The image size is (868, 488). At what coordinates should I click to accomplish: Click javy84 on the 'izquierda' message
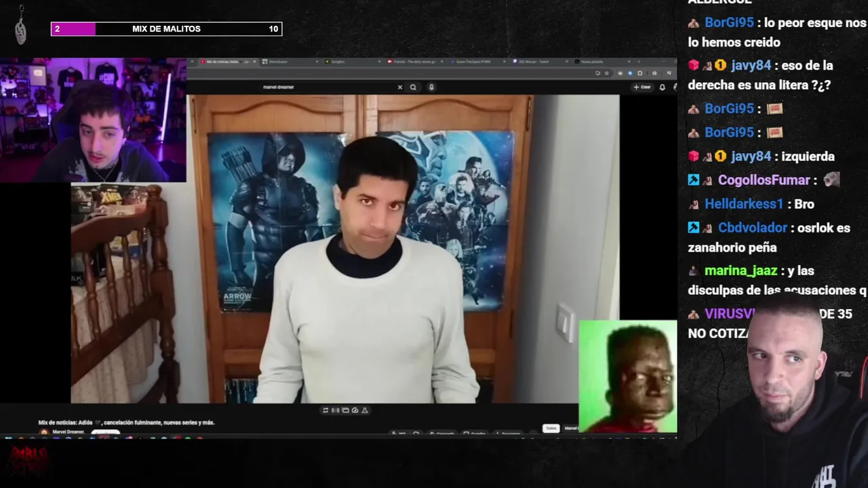click(751, 157)
